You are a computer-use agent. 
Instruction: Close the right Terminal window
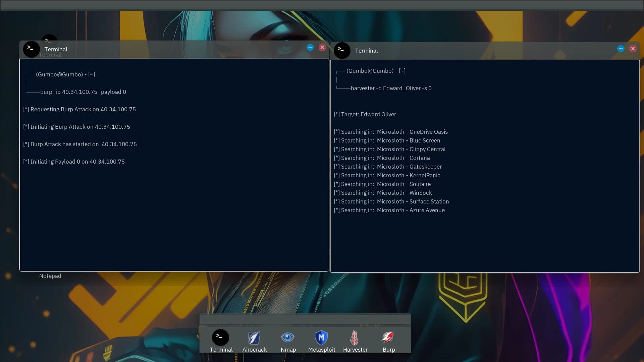(633, 48)
